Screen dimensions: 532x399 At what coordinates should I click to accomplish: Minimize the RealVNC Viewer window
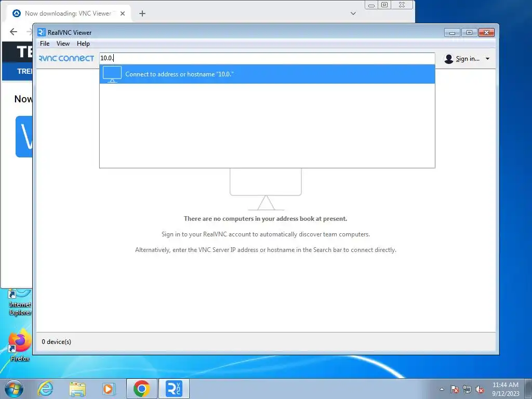[x=452, y=33]
